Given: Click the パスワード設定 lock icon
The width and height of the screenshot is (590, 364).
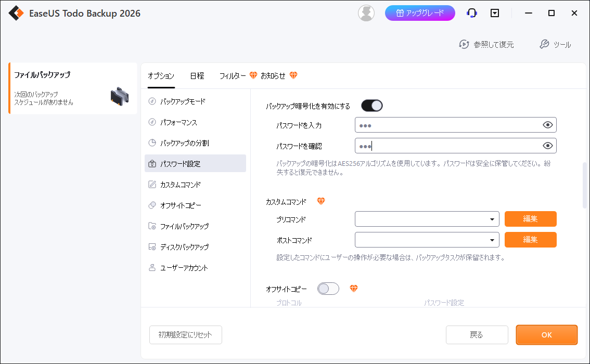Looking at the screenshot, I should pos(152,164).
